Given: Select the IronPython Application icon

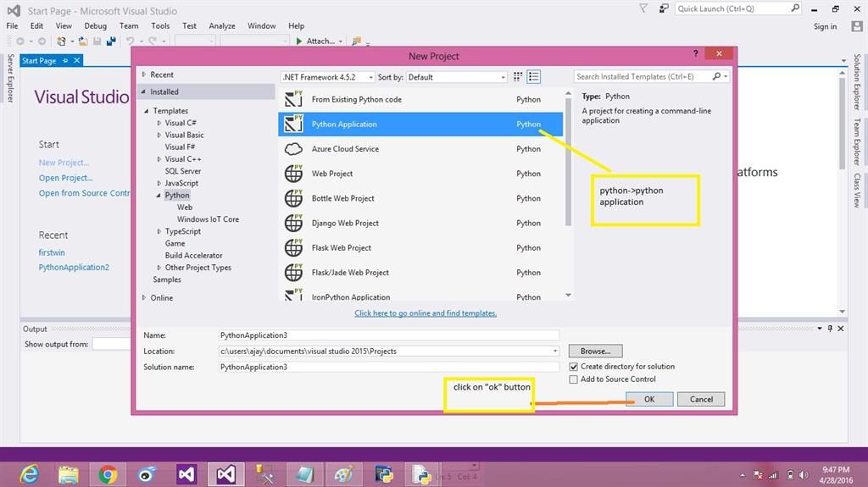Looking at the screenshot, I should click(x=293, y=295).
